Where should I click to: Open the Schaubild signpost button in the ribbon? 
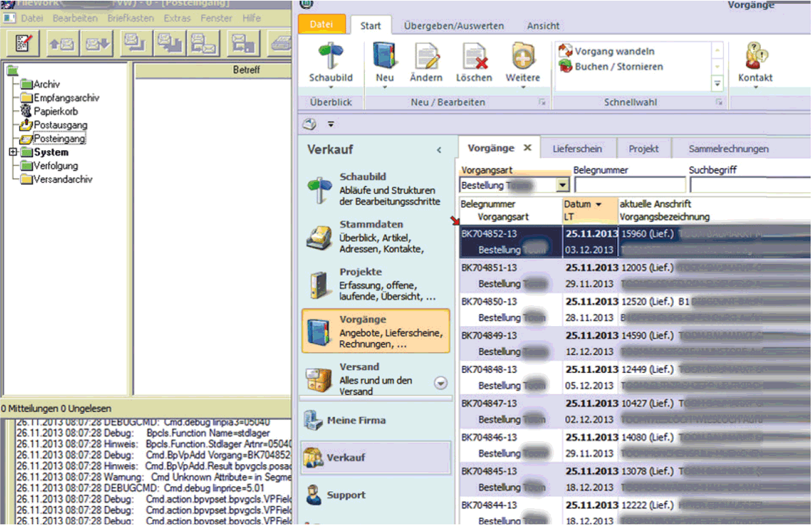(331, 64)
